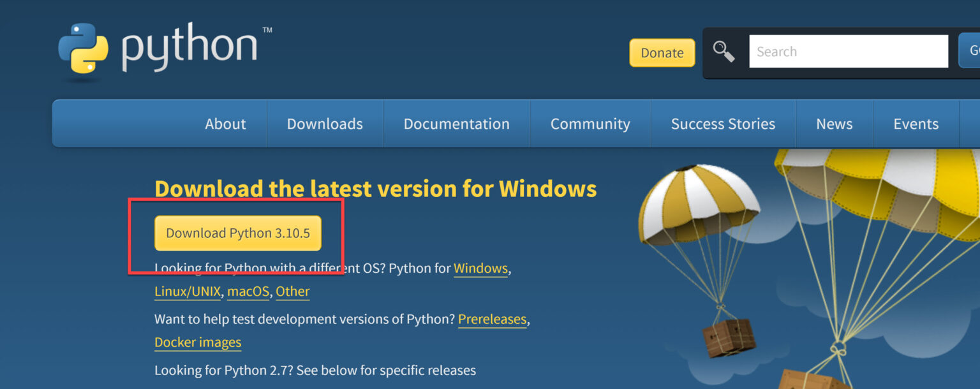Open the Community navigation item
The width and height of the screenshot is (980, 389).
coord(590,124)
